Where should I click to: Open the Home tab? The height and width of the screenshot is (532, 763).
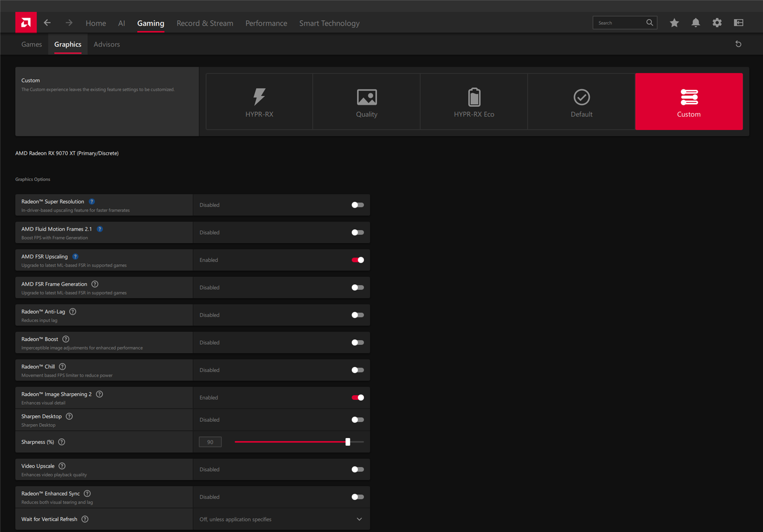pos(96,23)
